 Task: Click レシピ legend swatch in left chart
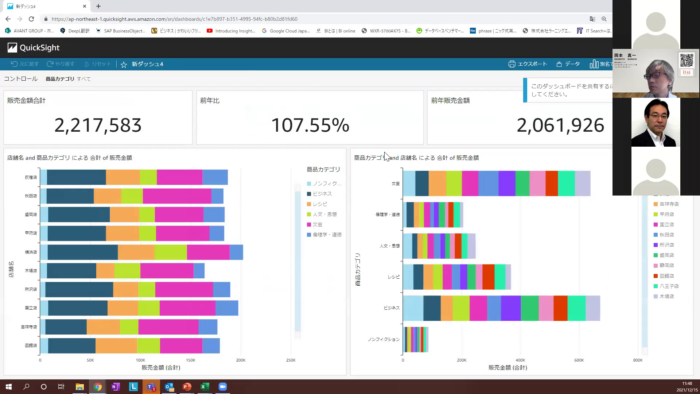tap(309, 204)
